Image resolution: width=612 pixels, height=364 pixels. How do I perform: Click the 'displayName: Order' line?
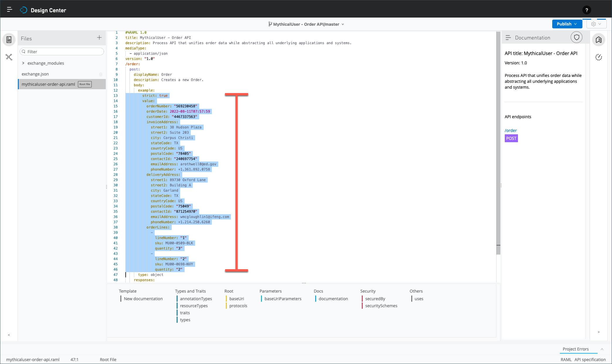(153, 75)
